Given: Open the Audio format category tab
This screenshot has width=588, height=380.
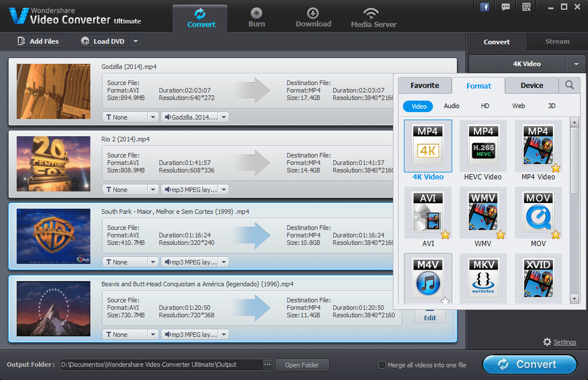Looking at the screenshot, I should 451,106.
